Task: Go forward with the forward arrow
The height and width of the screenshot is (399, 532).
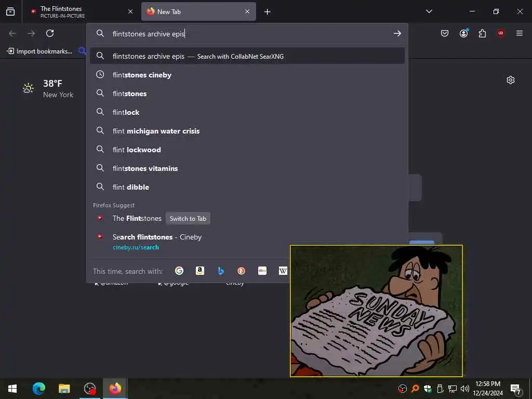Action: click(31, 33)
